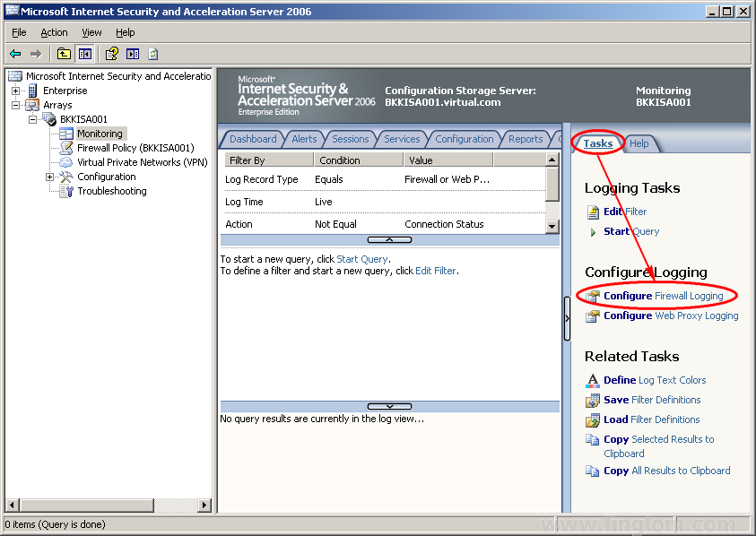This screenshot has height=536, width=756.
Task: Collapse the Arrays tree node
Action: pos(16,105)
